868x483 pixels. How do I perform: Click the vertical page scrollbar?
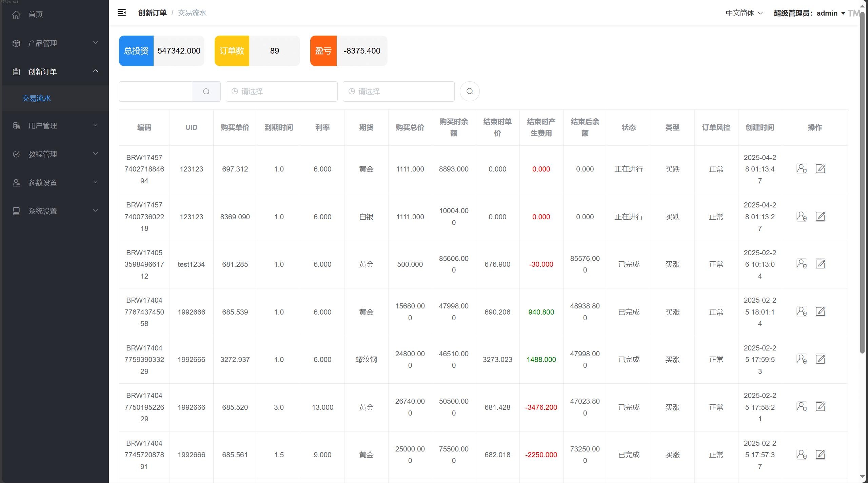tap(863, 183)
